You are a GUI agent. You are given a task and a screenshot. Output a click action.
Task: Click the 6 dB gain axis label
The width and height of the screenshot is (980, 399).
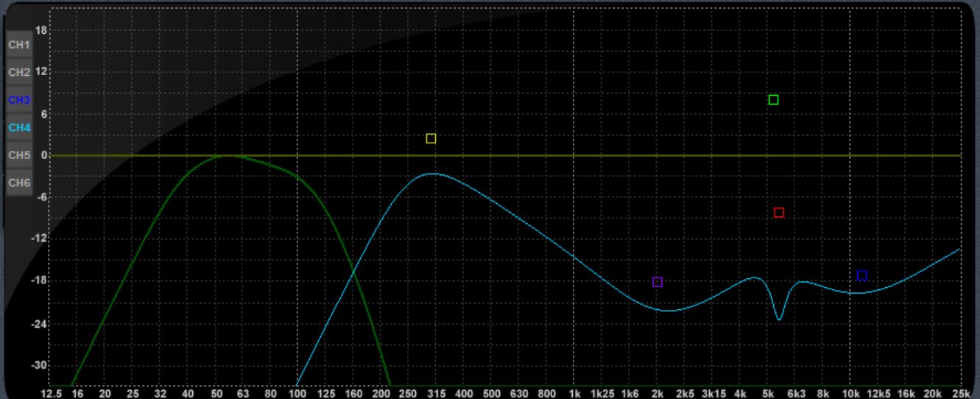click(x=44, y=114)
